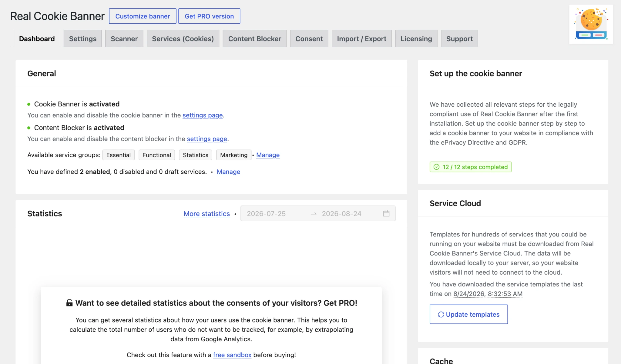Image resolution: width=621 pixels, height=364 pixels.
Task: Click the 2 enabled services text
Action: (x=95, y=172)
